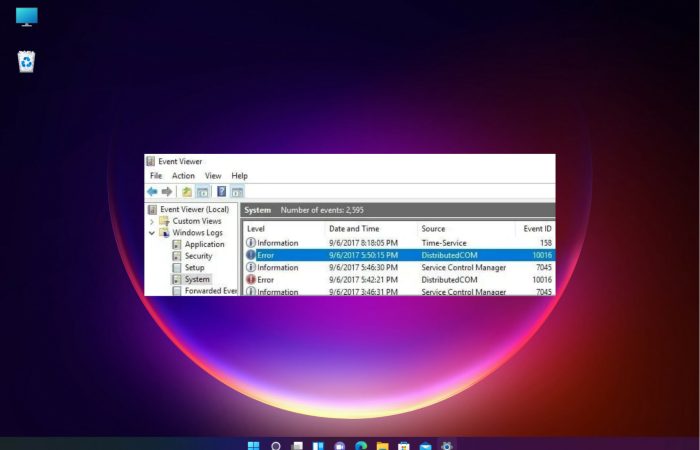Viewport: 700px width, 450px height.
Task: Click the 9/6/2017 5:42:21 PM date cell
Action: coord(363,280)
